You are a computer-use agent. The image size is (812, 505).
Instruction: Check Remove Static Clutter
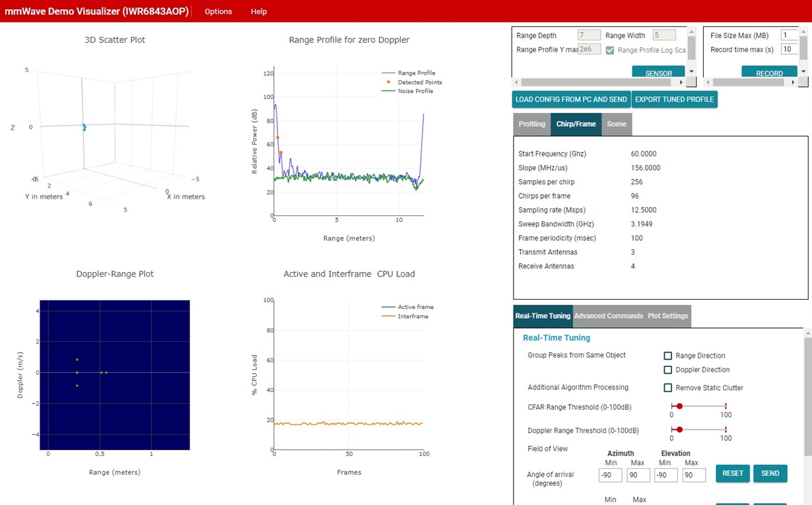click(668, 388)
